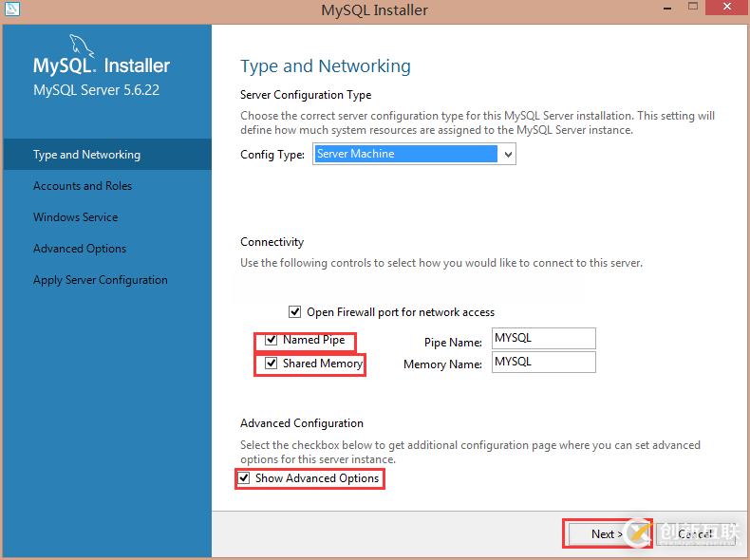Select Type and Networking in sidebar
The image size is (750, 560).
tap(86, 155)
